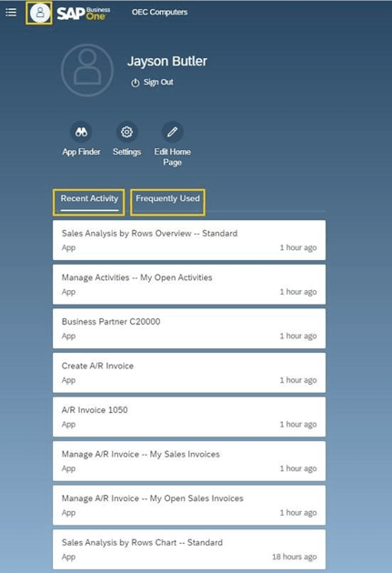Open Manage A/R Invoice My Sales Invoices
392x573 pixels.
coord(189,461)
